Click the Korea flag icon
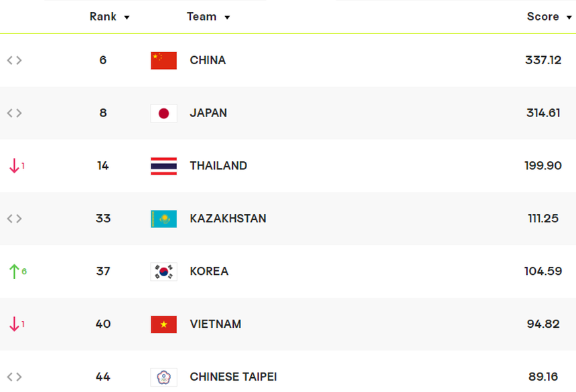Screen dimensions: 576x392 point(163,272)
